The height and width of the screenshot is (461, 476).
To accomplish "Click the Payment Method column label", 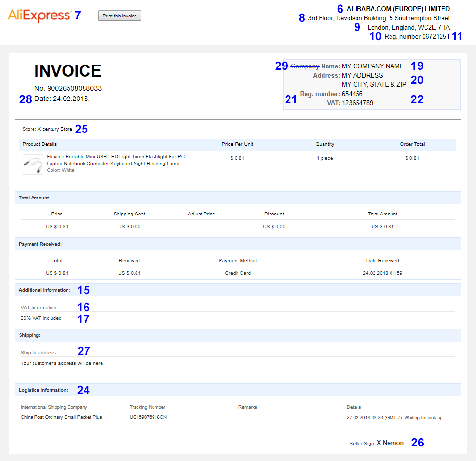I will coord(238,261).
